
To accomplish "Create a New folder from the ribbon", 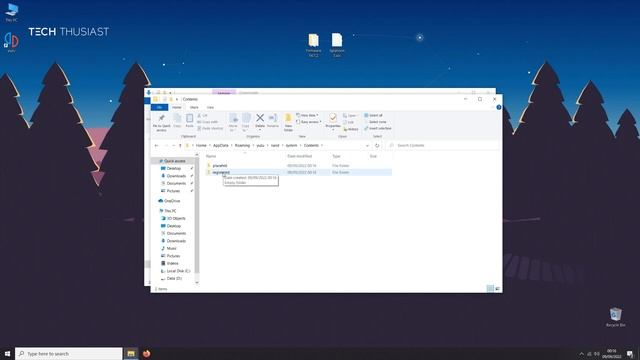I will click(288, 122).
